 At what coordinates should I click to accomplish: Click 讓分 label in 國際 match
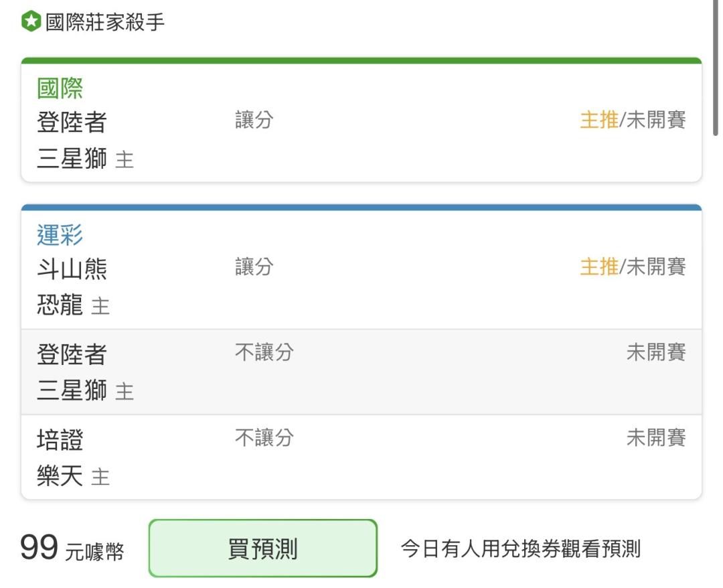[254, 120]
